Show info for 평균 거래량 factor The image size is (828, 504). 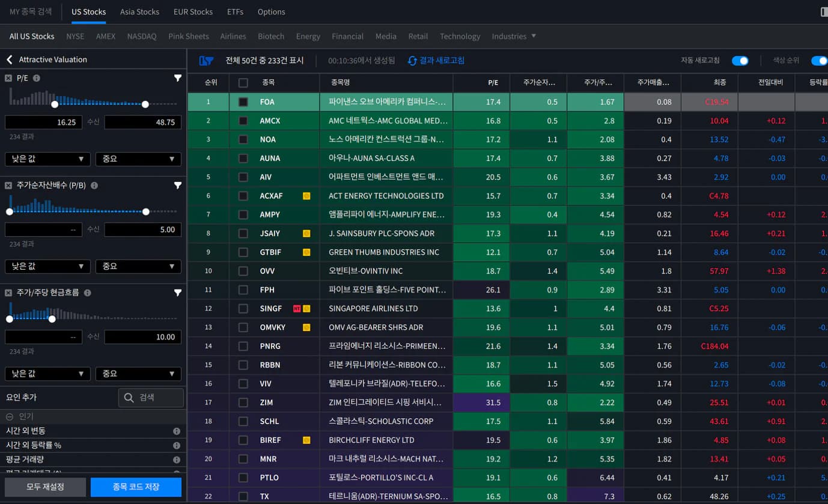(x=177, y=460)
